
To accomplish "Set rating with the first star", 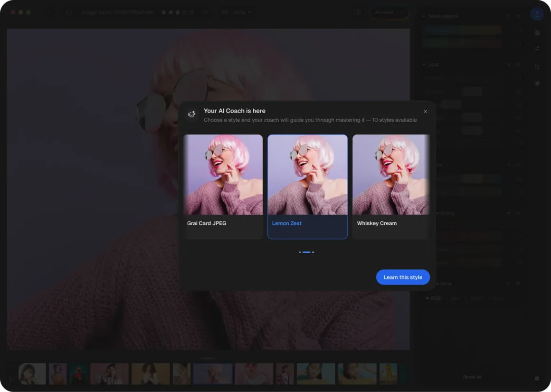I will (164, 12).
